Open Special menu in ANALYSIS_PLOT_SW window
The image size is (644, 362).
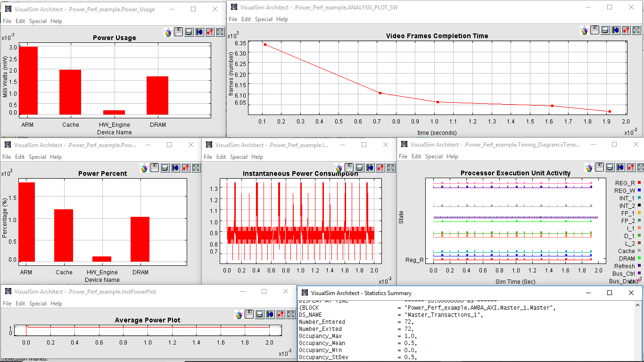pos(264,19)
